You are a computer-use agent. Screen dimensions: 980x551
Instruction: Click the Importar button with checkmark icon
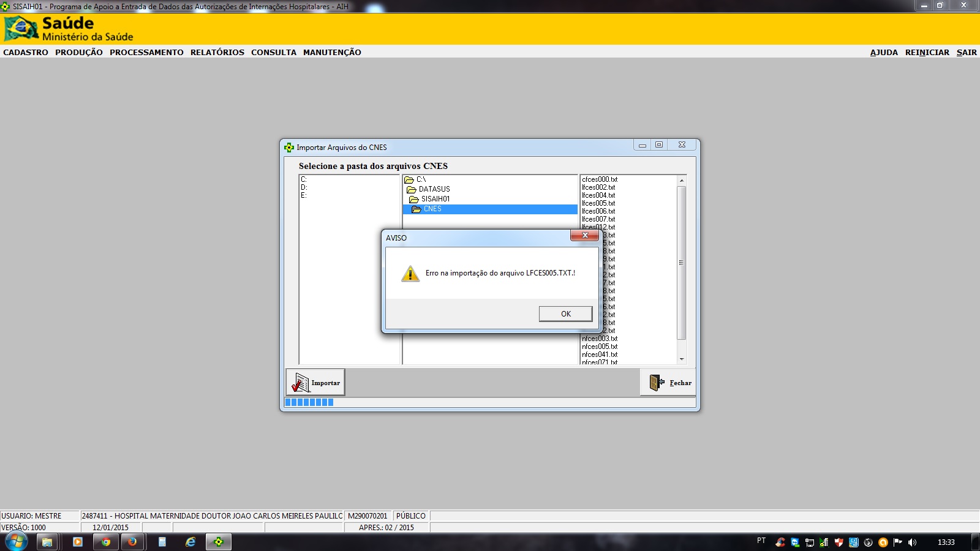pyautogui.click(x=315, y=383)
